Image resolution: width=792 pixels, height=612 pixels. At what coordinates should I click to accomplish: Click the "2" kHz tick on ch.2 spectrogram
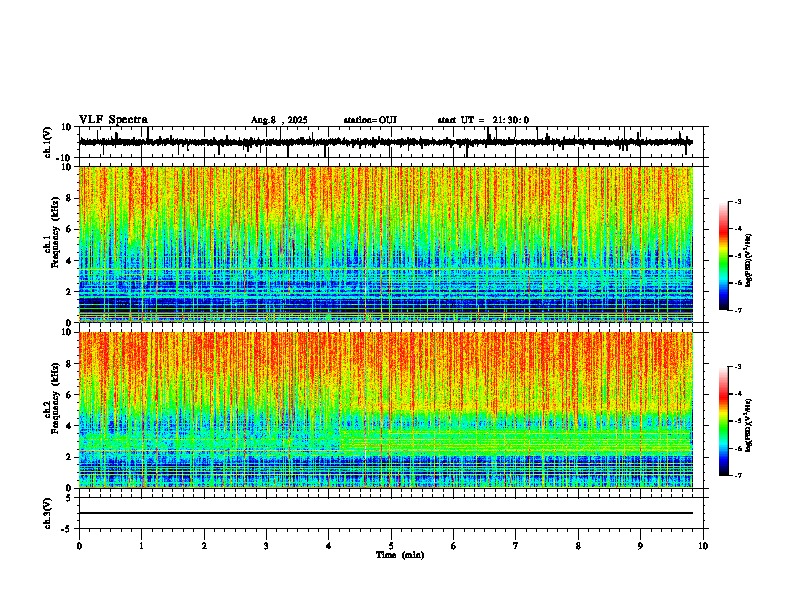pos(70,457)
